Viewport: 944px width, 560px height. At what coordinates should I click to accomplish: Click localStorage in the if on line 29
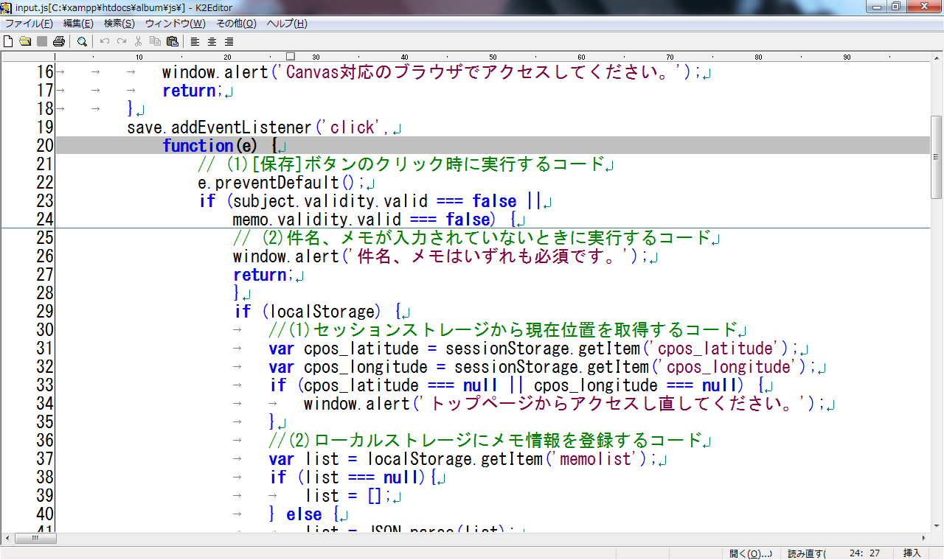coord(322,312)
